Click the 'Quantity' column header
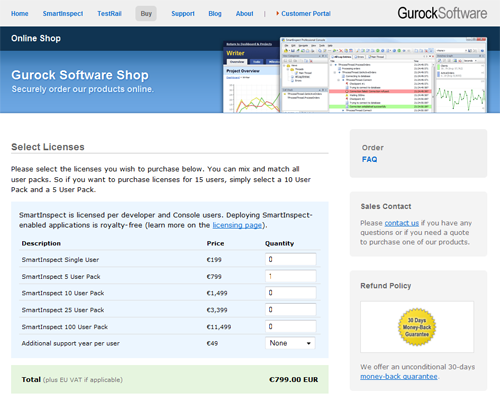Screen dimensions: 500x401 click(279, 243)
